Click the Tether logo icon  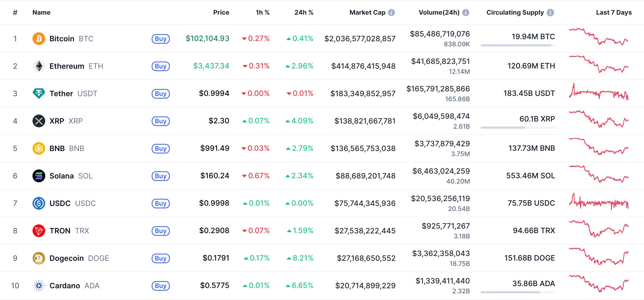(39, 94)
